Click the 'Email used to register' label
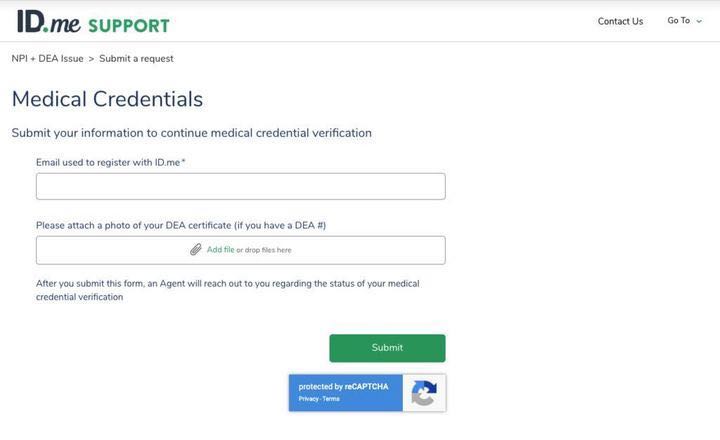 111,162
